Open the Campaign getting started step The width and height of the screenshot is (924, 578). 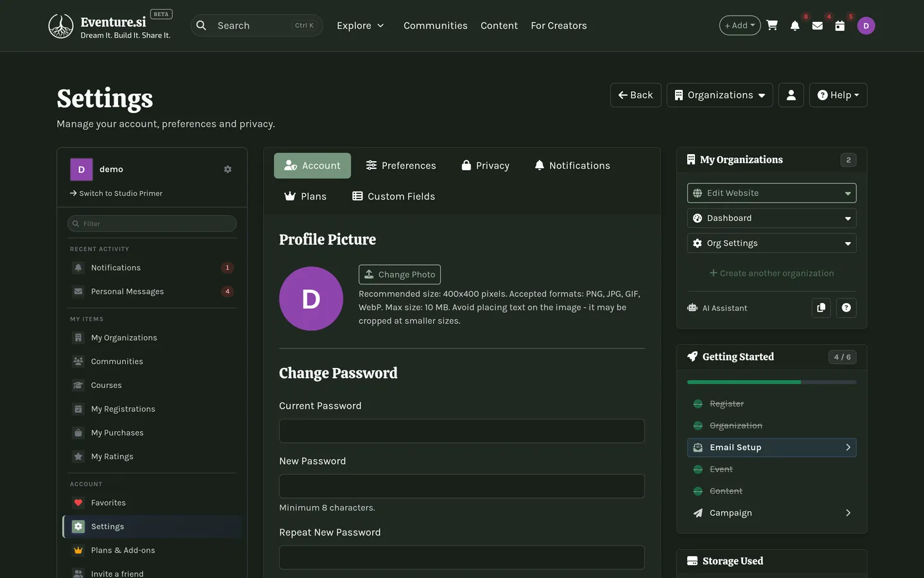(772, 513)
